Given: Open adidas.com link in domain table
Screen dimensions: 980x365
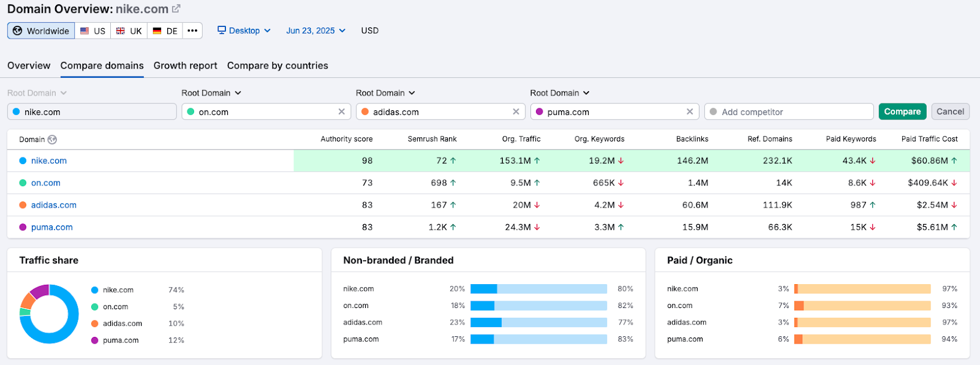Looking at the screenshot, I should tap(54, 205).
